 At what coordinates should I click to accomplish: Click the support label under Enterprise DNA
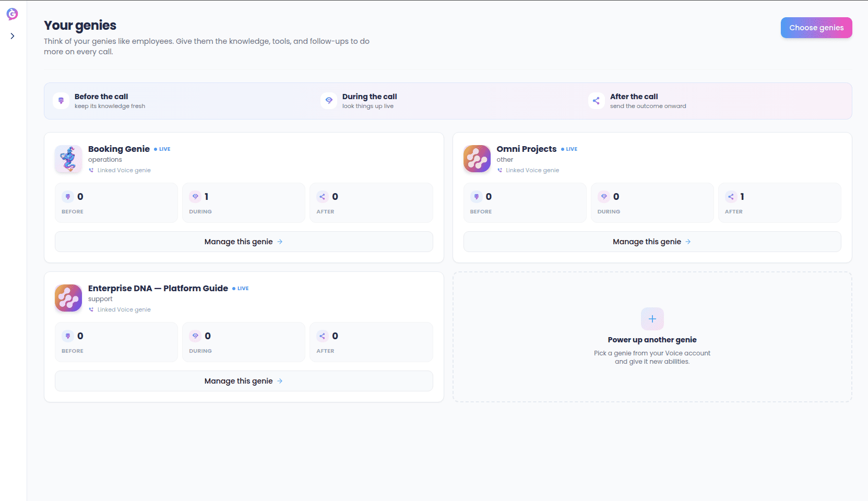tap(100, 299)
